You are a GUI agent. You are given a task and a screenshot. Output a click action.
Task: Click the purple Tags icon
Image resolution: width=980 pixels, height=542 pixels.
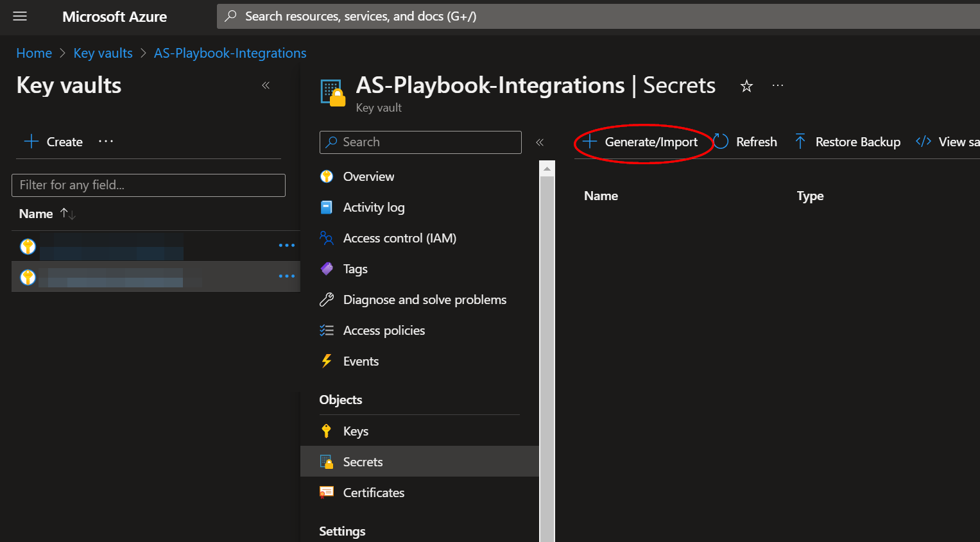[327, 269]
